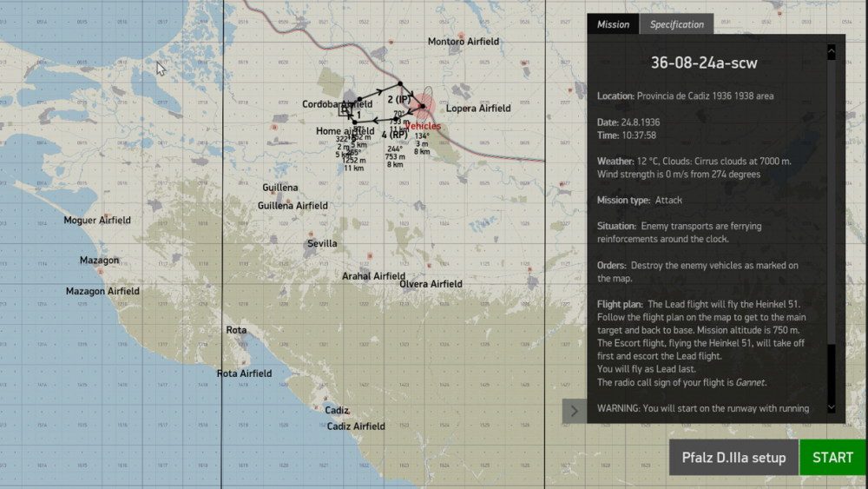This screenshot has height=489, width=868.
Task: Click Guillena Airfield on the map
Action: (293, 206)
